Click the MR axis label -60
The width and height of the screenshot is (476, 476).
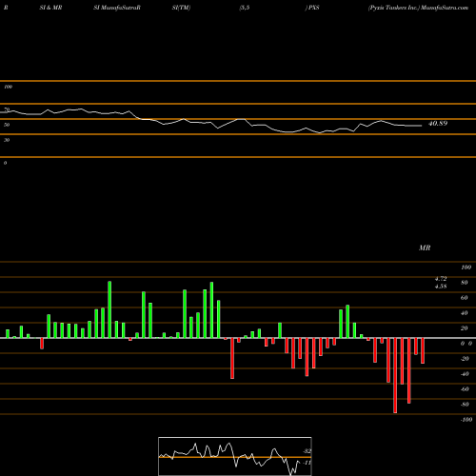click(465, 389)
